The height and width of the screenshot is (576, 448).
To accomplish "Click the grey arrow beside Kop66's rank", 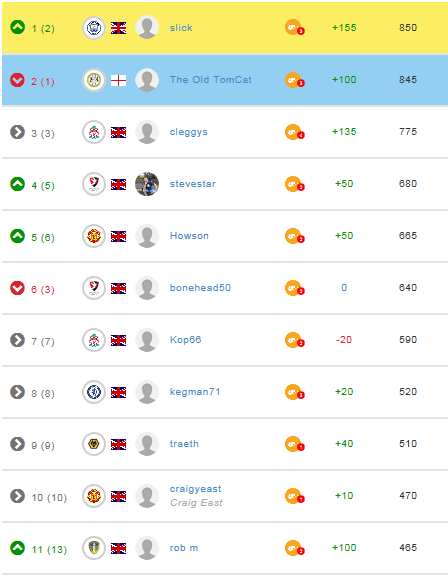I will point(17,340).
